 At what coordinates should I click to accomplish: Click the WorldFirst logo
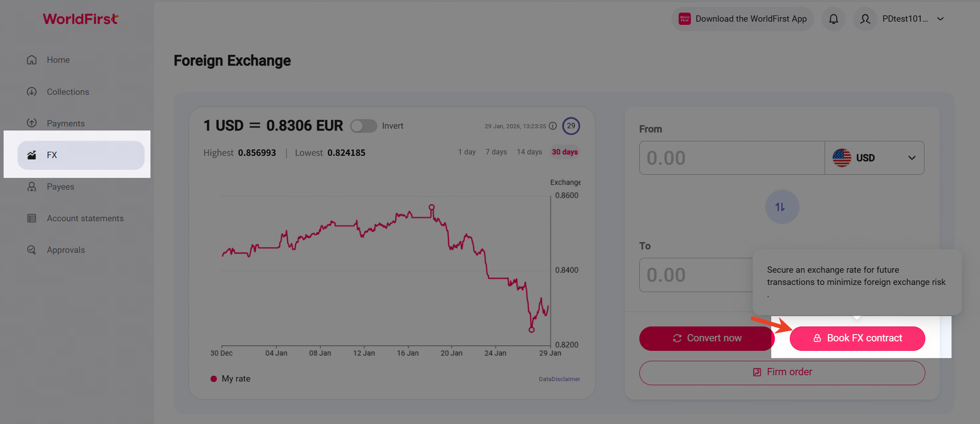tap(80, 19)
